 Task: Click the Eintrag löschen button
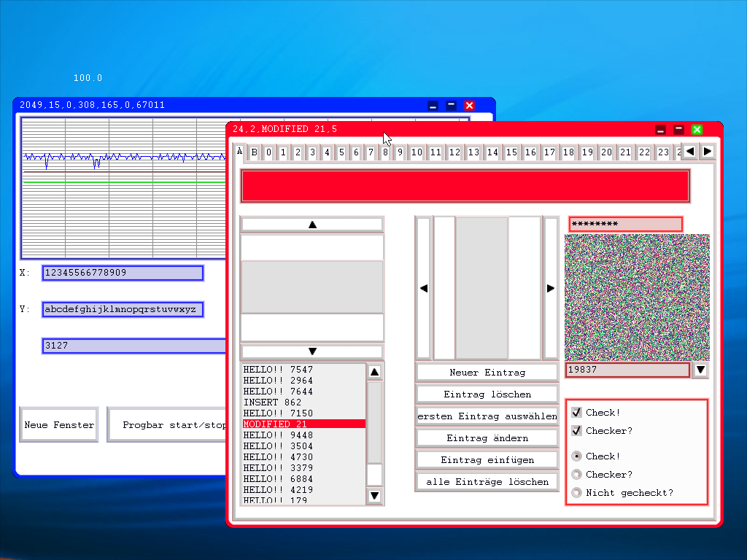(487, 394)
